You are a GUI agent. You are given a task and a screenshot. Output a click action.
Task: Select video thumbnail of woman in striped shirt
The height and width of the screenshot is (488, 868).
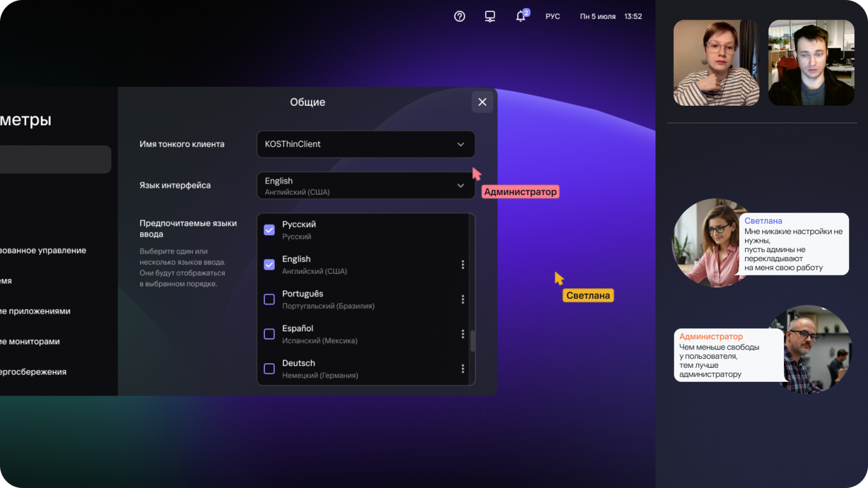[716, 63]
